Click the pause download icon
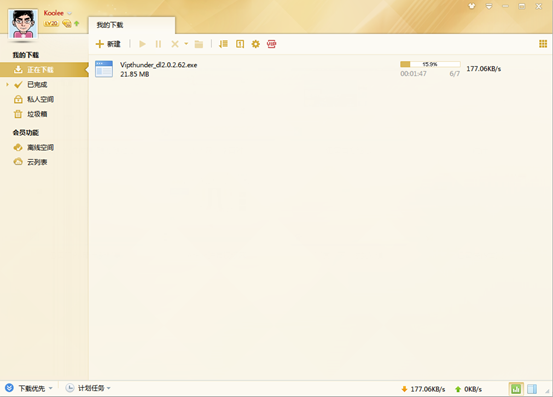This screenshot has height=397, width=553. (x=158, y=44)
